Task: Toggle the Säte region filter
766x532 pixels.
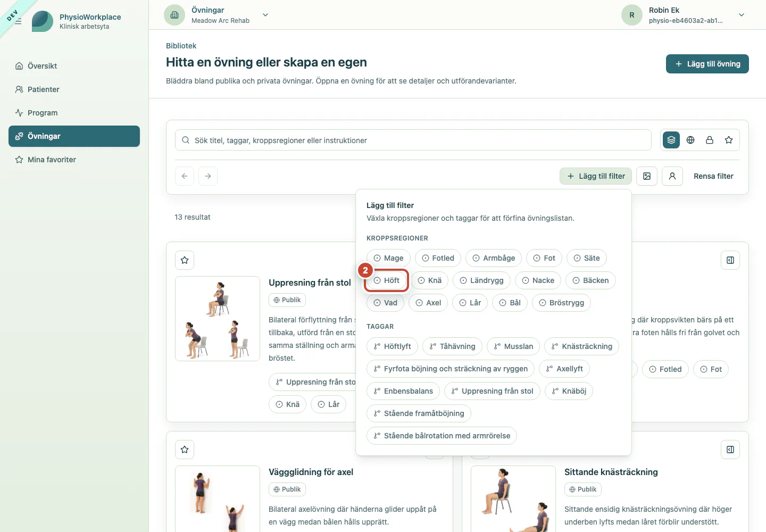Action: [586, 258]
